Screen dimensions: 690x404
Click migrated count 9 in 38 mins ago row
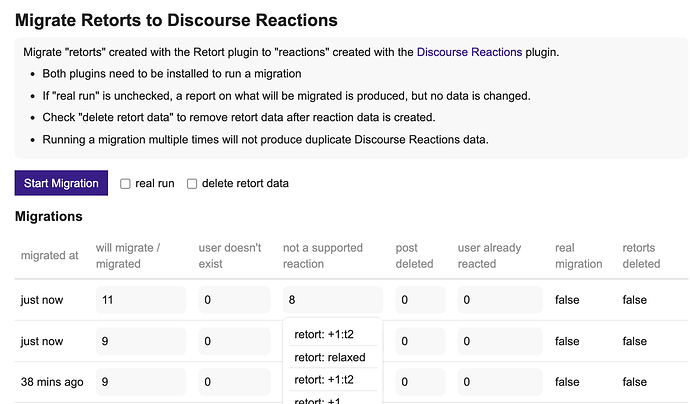[x=141, y=382]
